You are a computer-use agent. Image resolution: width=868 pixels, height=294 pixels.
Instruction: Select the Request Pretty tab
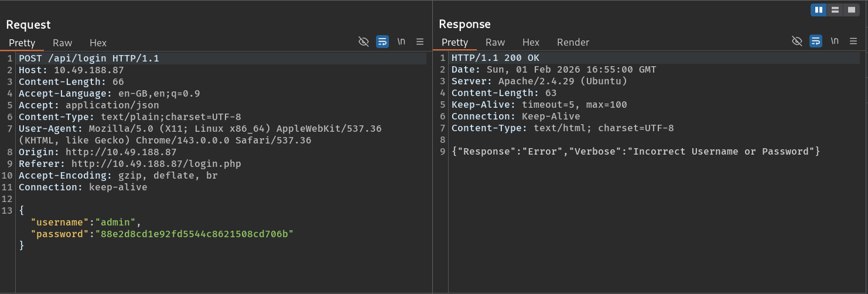(x=22, y=43)
